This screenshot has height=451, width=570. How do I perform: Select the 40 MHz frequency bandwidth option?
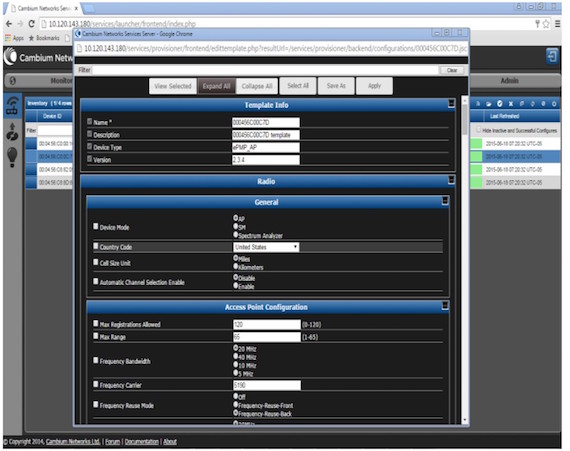pos(236,357)
